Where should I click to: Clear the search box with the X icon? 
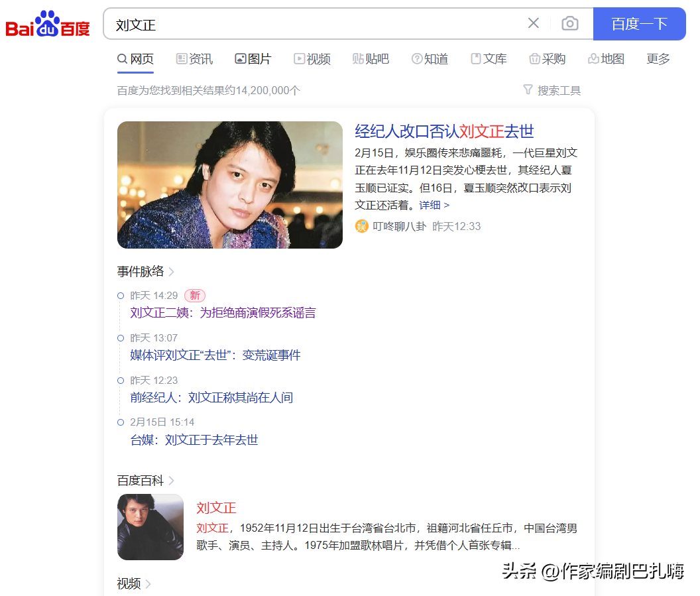coord(534,23)
